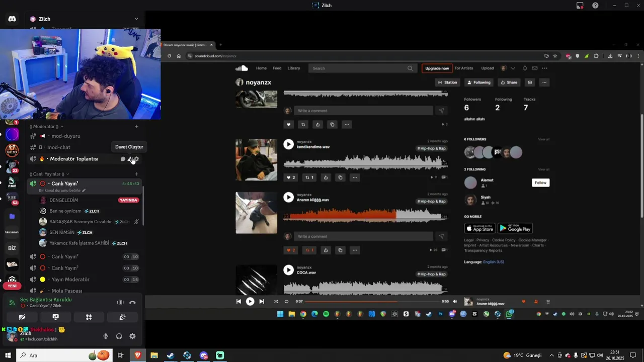Play the COCA.wav track
The width and height of the screenshot is (644, 362).
click(x=288, y=270)
